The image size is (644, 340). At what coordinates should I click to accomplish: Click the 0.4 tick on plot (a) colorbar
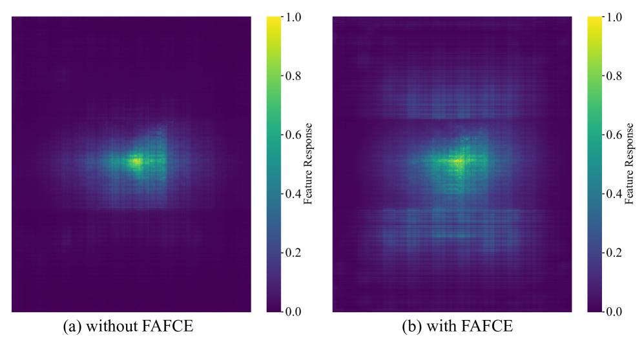click(x=293, y=194)
